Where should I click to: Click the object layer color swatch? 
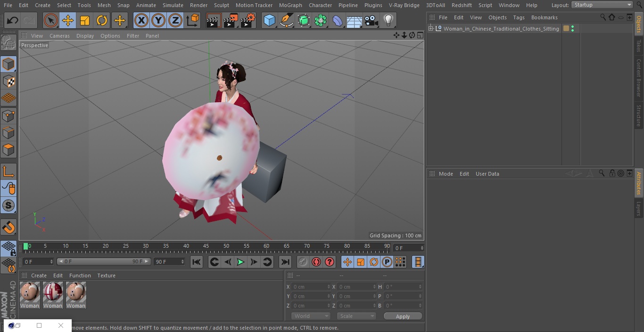coord(566,29)
